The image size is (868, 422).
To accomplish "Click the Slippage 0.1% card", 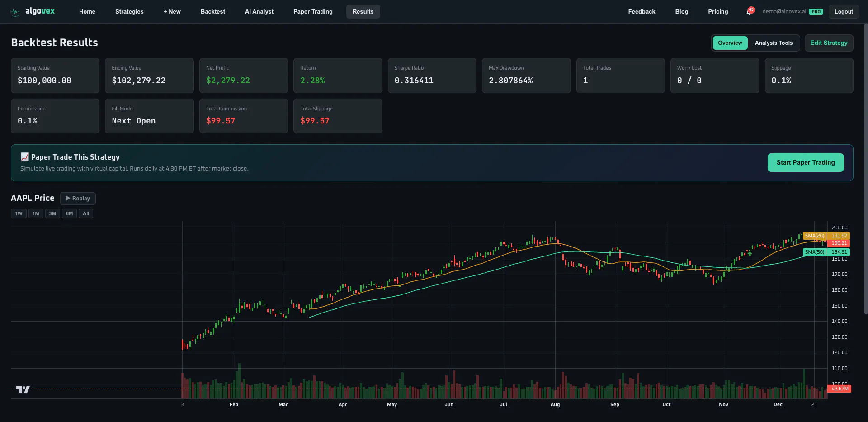I will click(x=809, y=76).
